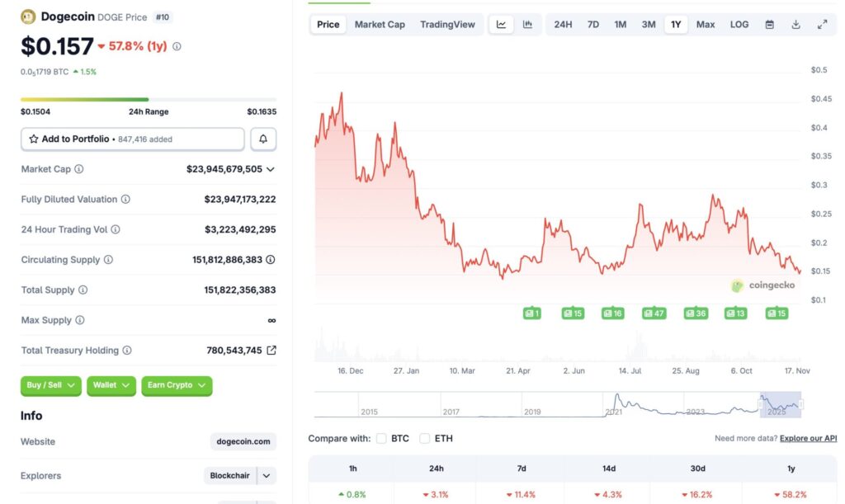The image size is (845, 504).
Task: Click the star in Add to Portfolio
Action: 34,139
